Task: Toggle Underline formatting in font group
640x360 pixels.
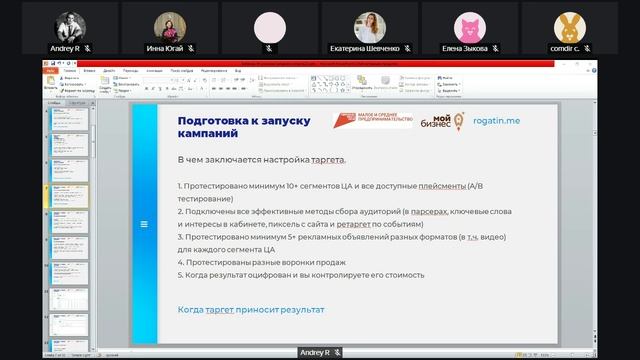Action: tap(160, 89)
